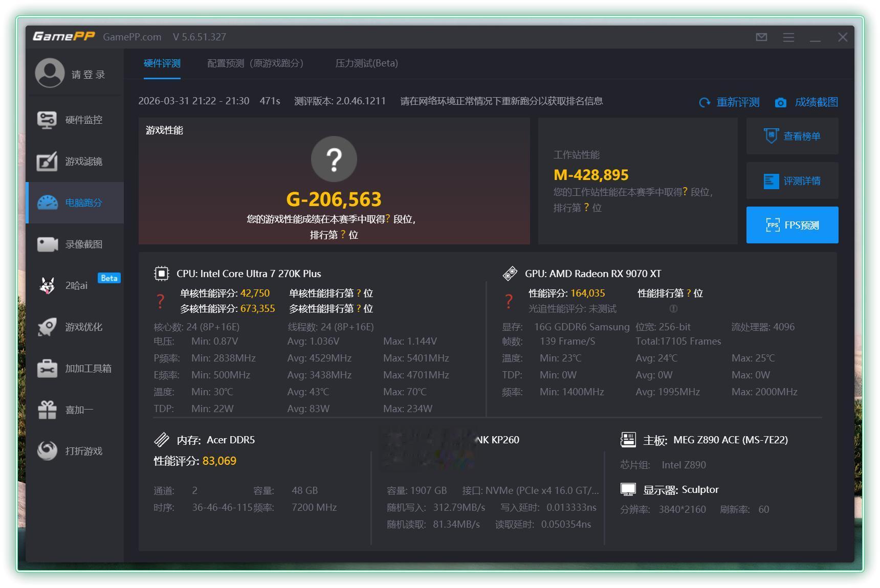
Task: Click the red question mark beside GPU score
Action: [509, 301]
